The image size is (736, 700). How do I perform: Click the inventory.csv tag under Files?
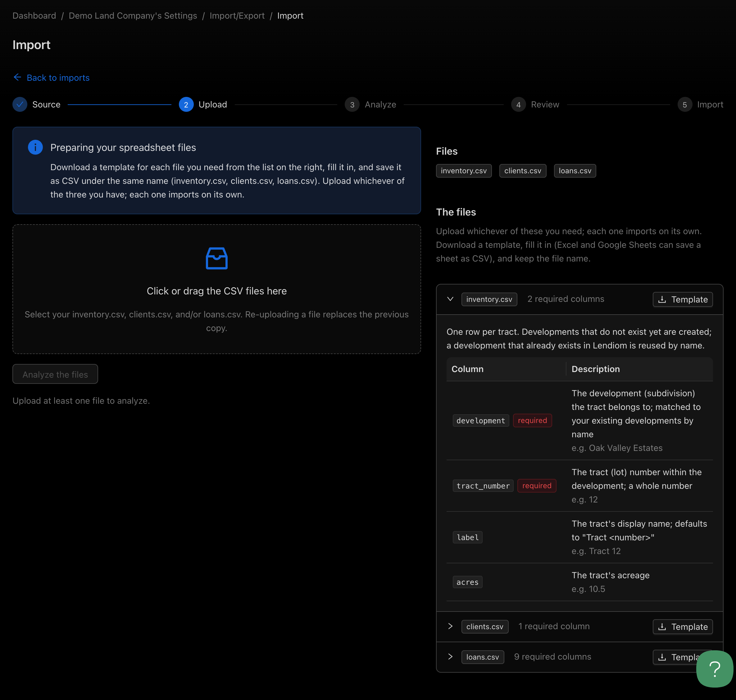[464, 171]
